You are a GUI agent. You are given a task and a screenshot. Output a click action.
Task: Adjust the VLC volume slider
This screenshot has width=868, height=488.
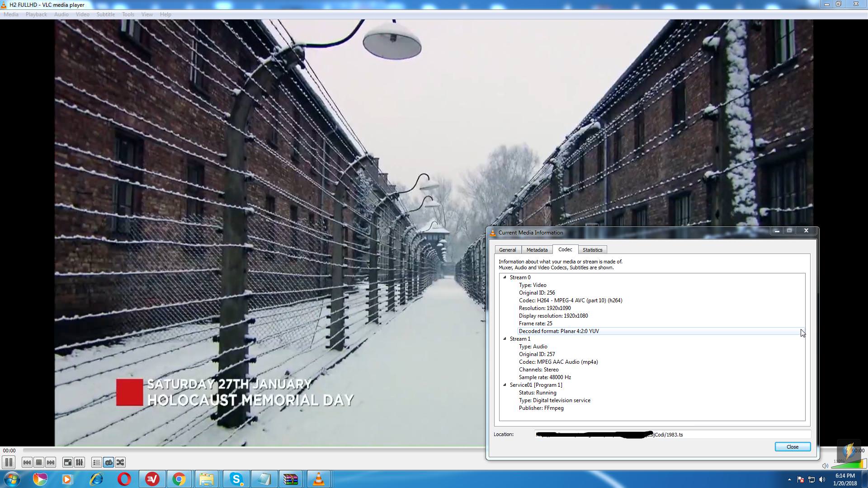pyautogui.click(x=849, y=464)
